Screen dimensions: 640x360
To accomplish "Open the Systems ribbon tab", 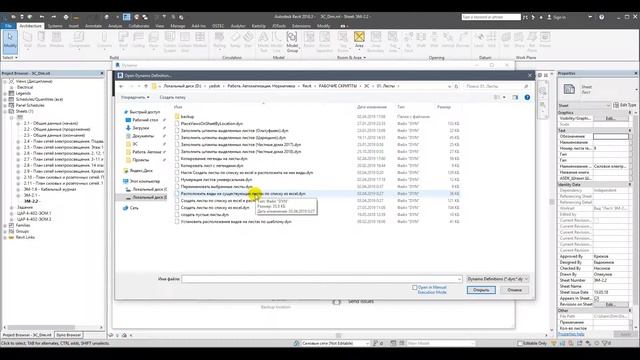I will [55, 26].
